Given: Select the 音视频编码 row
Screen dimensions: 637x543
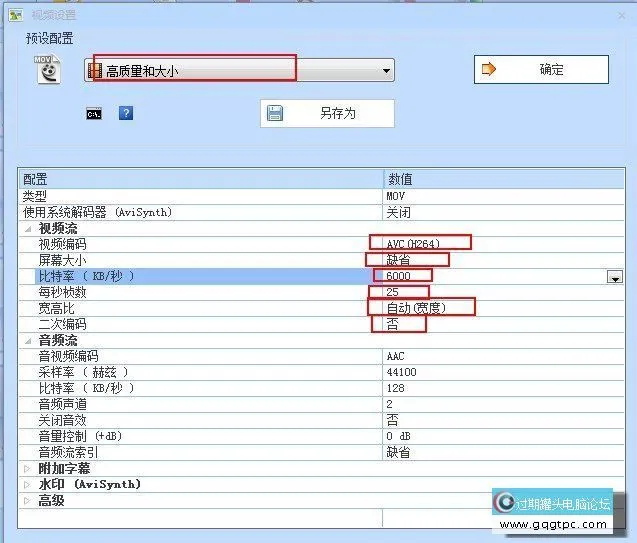Looking at the screenshot, I should [x=321, y=356].
